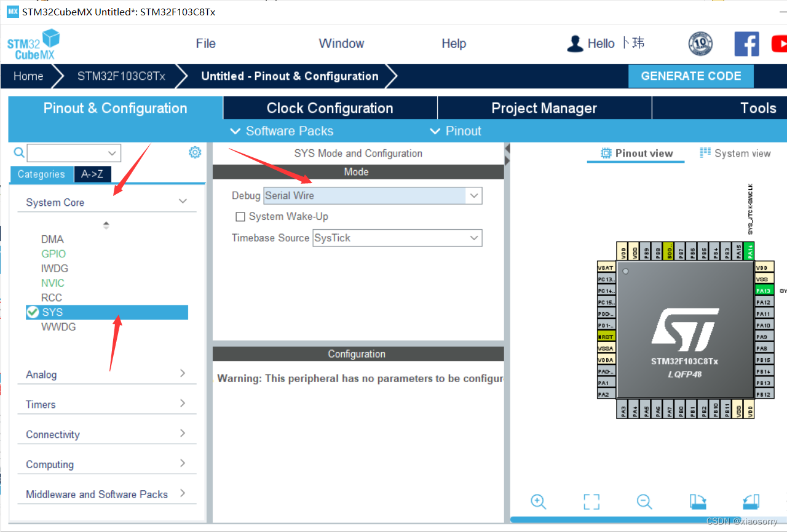Image resolution: width=787 pixels, height=532 pixels.
Task: Open the Help menu
Action: [x=454, y=44]
